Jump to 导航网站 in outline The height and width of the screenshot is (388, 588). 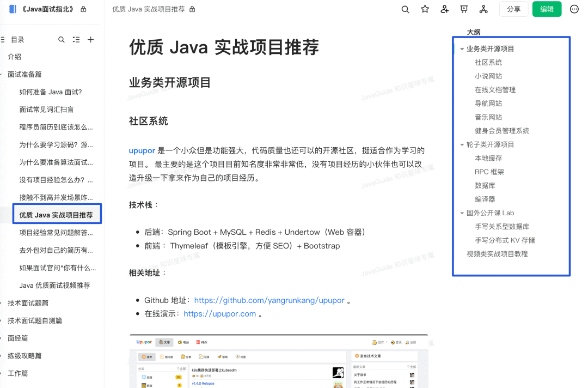pos(488,104)
